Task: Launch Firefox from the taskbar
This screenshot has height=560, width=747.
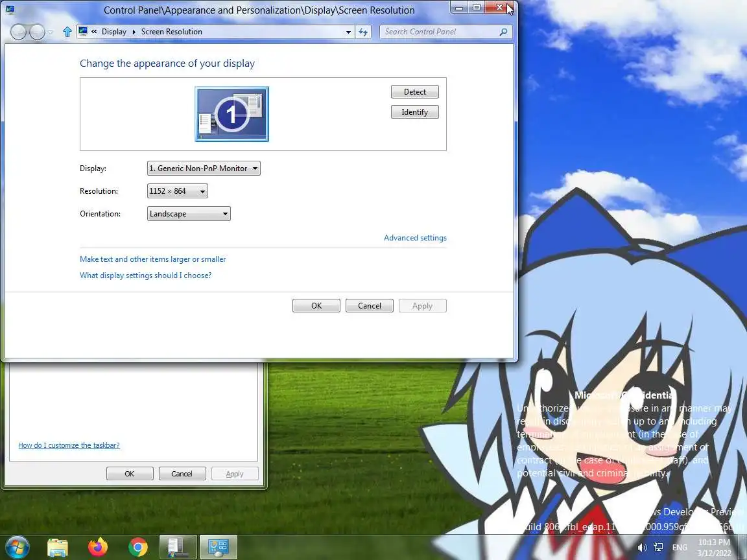Action: point(98,547)
